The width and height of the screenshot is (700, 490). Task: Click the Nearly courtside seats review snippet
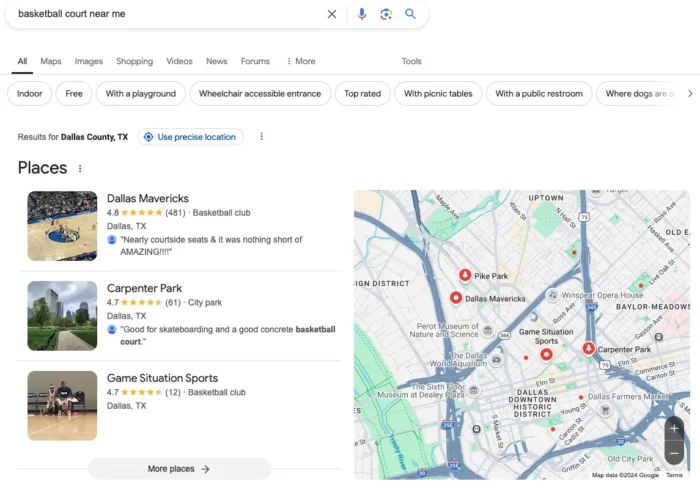[x=211, y=246]
